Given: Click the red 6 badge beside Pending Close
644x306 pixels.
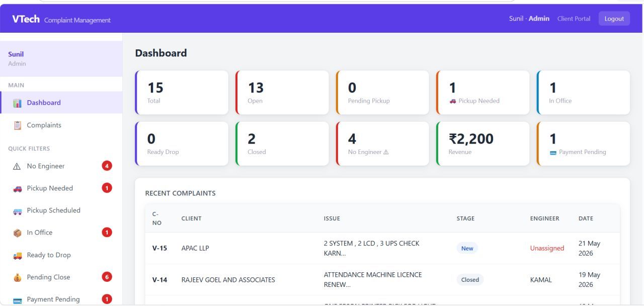Looking at the screenshot, I should tap(107, 277).
